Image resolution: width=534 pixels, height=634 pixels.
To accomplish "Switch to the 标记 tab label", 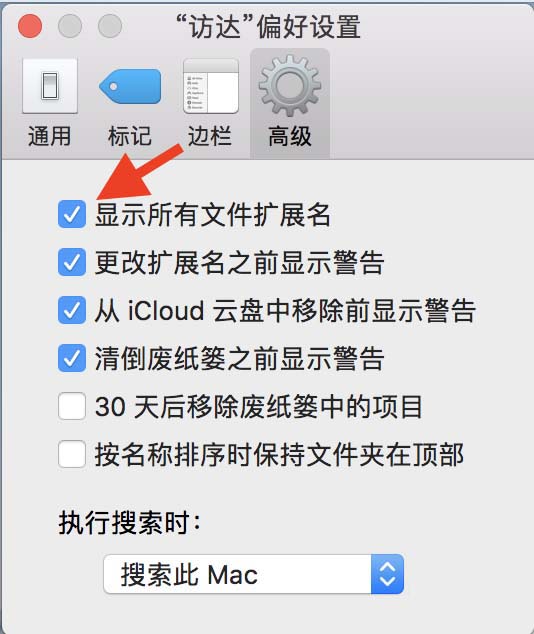I will (x=130, y=136).
